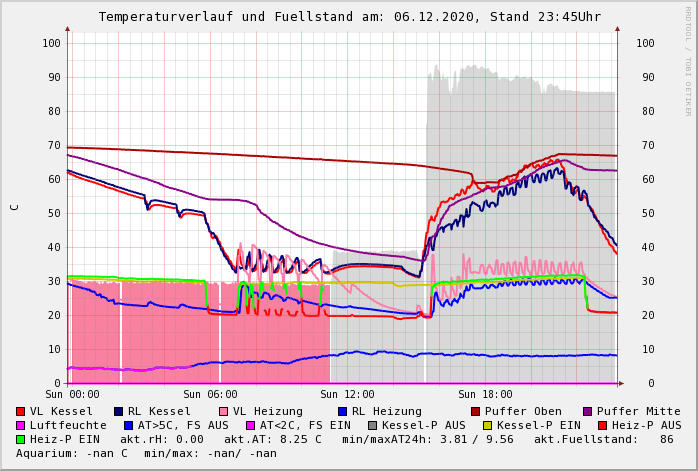The width and height of the screenshot is (698, 471).
Task: Click the dark red Puffer Oben swatch
Action: point(475,411)
